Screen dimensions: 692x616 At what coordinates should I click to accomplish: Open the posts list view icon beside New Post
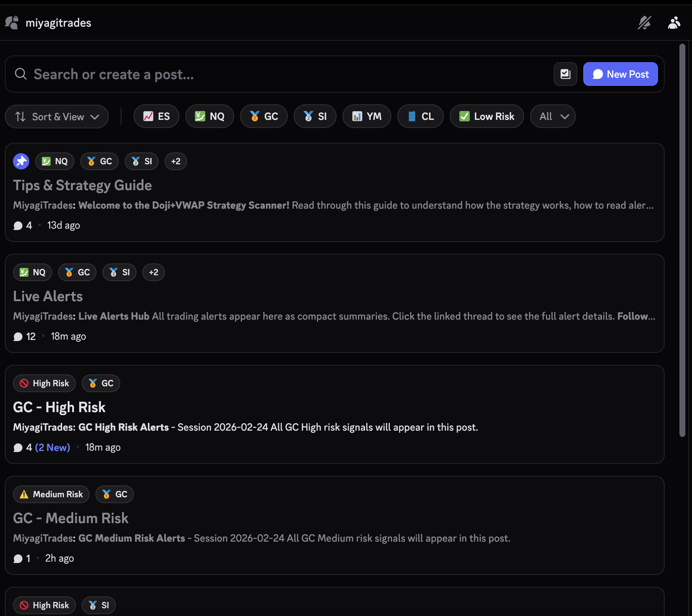565,74
